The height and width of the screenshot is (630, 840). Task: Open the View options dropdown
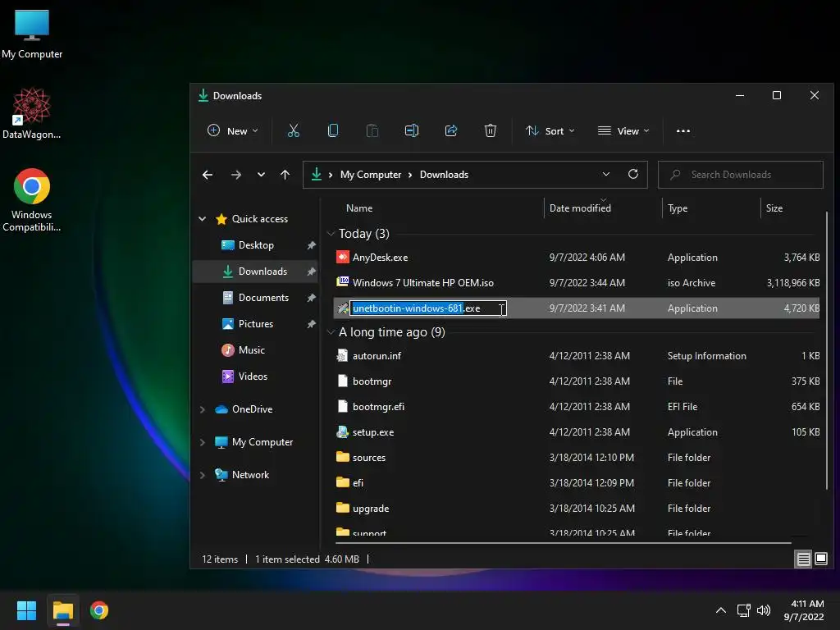623,130
